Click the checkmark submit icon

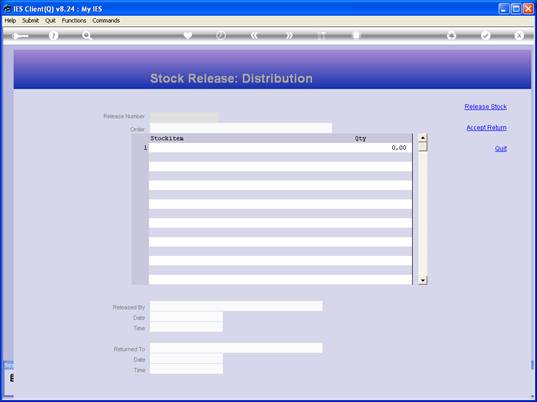pyautogui.click(x=485, y=35)
